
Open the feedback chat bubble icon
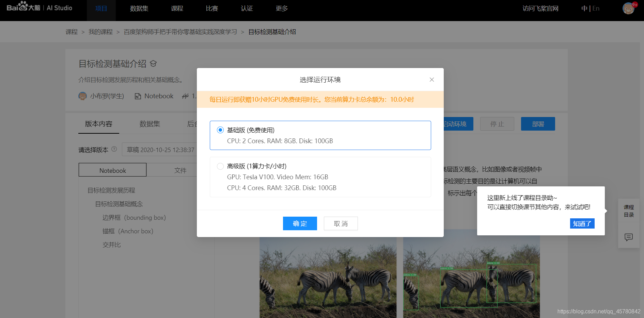tap(628, 237)
